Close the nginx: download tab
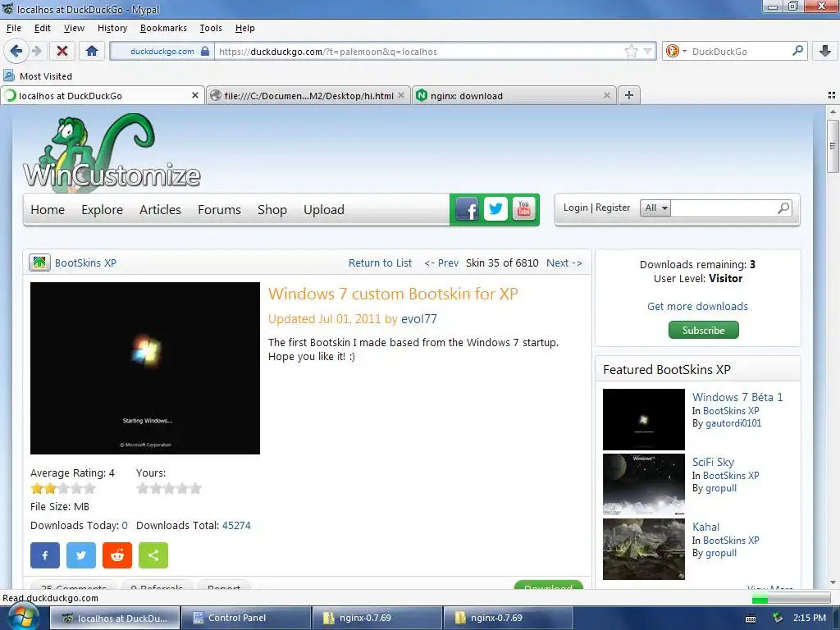The width and height of the screenshot is (840, 630). point(606,95)
